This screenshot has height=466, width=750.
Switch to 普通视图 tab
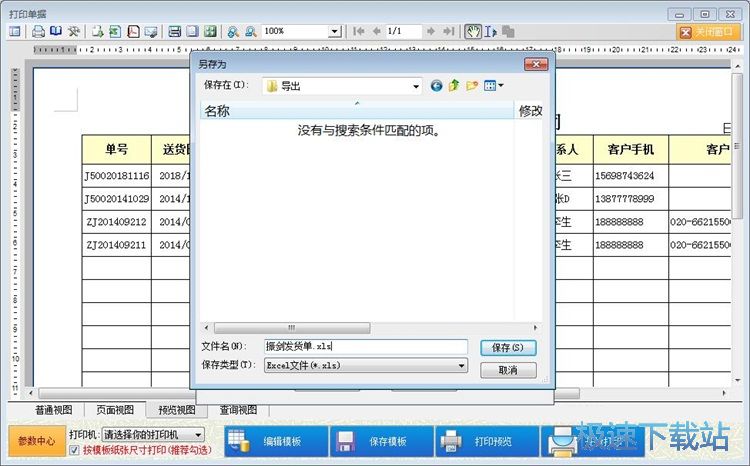click(54, 410)
